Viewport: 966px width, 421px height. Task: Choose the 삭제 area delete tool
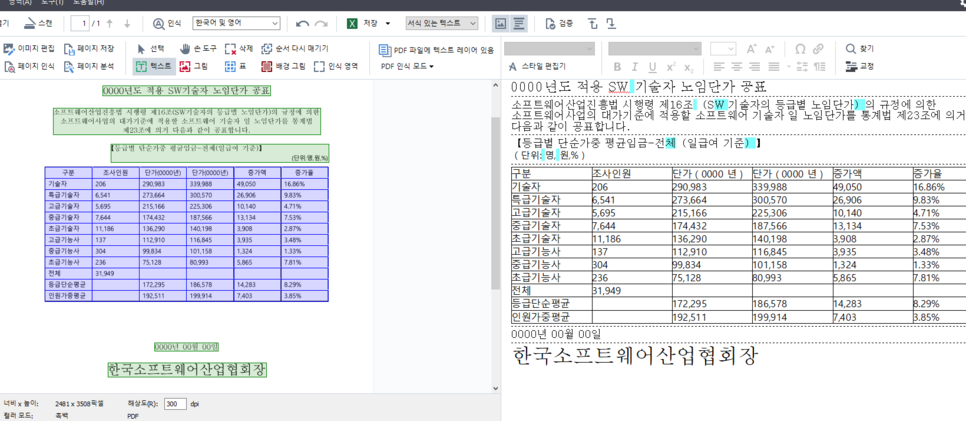[240, 49]
